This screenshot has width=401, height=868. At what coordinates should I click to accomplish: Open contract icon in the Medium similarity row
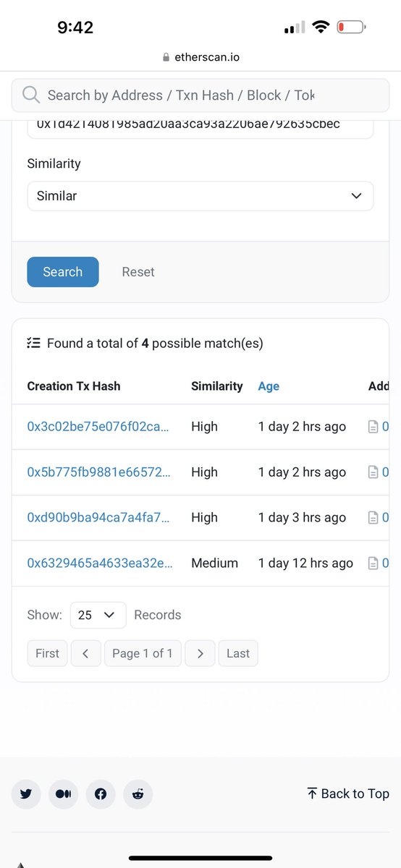(x=373, y=563)
